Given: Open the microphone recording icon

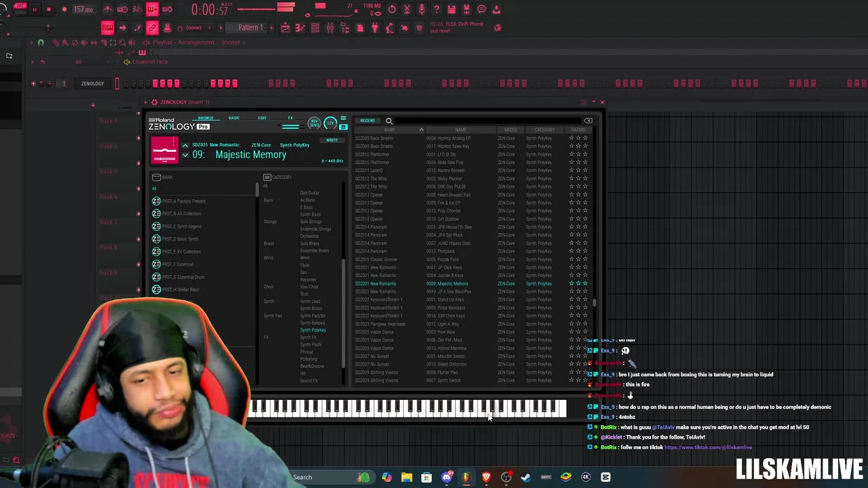Looking at the screenshot, I should (x=421, y=9).
